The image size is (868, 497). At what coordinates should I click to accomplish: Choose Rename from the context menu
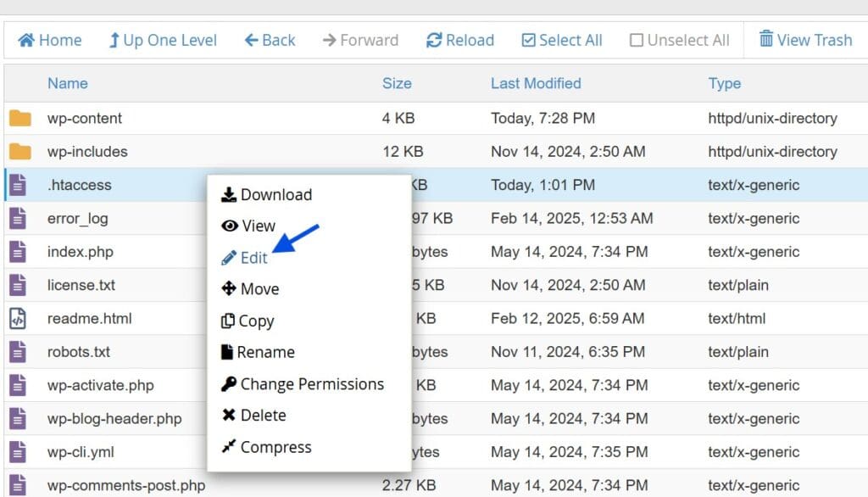click(258, 352)
